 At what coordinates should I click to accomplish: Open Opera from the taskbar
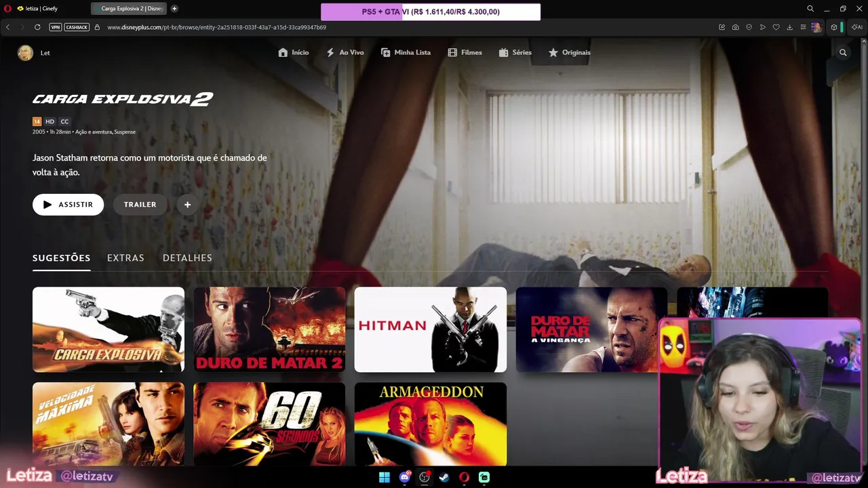465,477
